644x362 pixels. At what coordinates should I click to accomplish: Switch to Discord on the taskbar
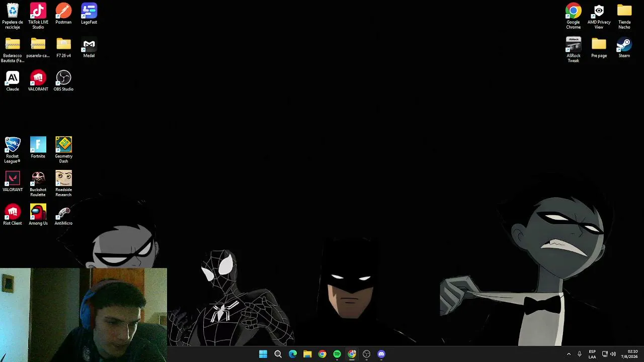(381, 354)
